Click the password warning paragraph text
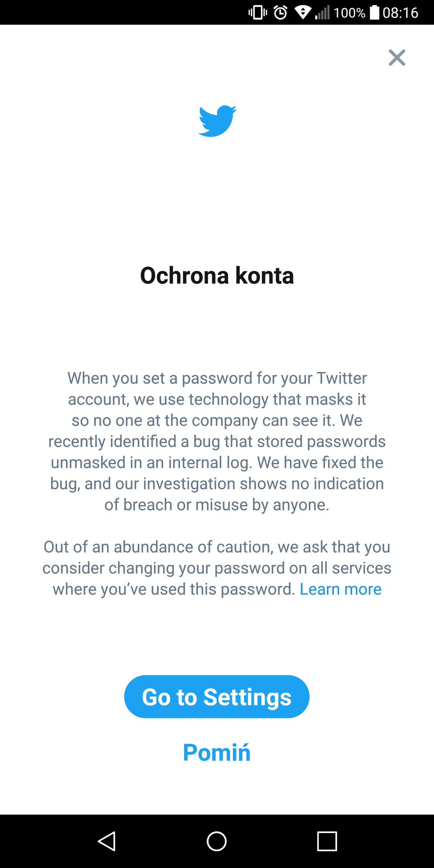Screen dimensions: 434x868 [217, 441]
